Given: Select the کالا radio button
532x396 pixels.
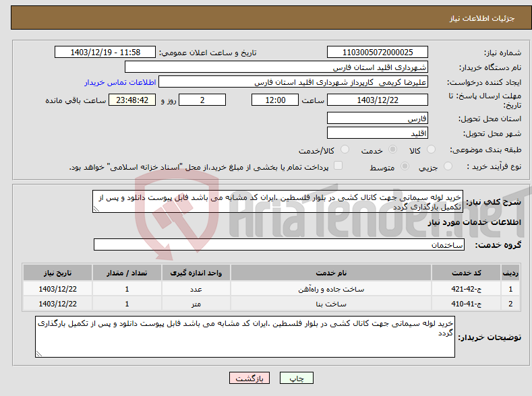Looking at the screenshot, I should tap(431, 150).
